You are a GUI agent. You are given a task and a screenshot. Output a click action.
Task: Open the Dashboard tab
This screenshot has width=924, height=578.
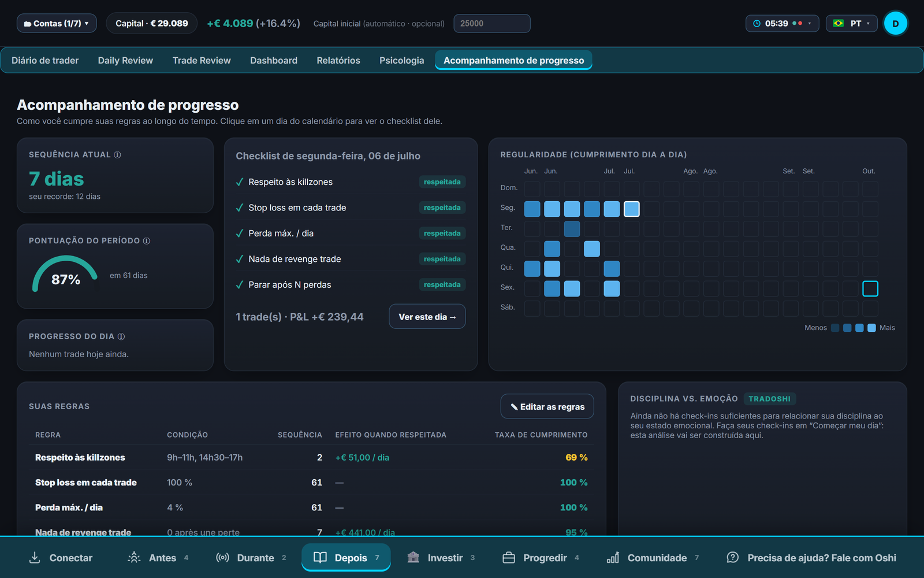[x=274, y=61]
